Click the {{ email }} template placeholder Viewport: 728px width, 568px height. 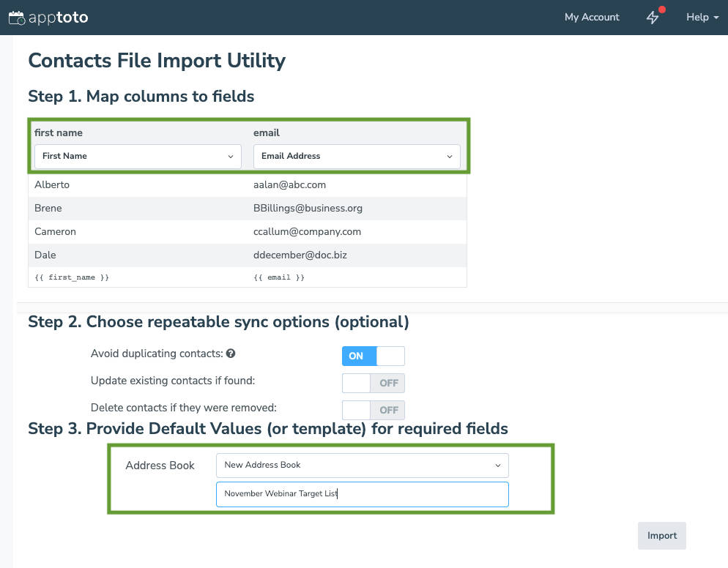point(278,278)
